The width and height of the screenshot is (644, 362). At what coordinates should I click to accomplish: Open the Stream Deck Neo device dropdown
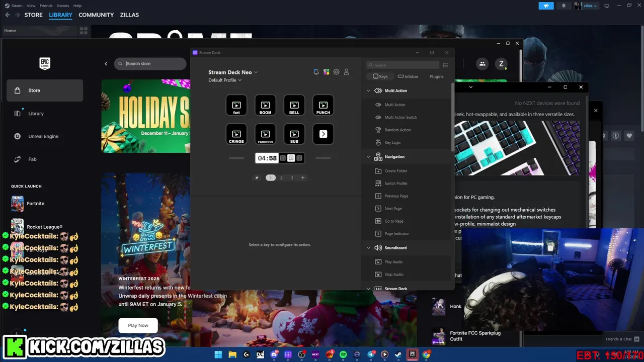click(x=233, y=72)
